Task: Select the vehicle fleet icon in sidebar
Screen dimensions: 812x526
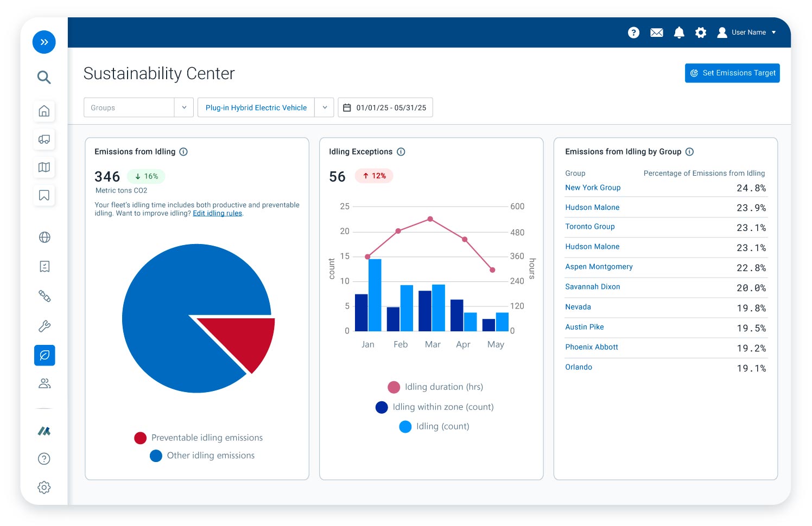Action: point(43,139)
